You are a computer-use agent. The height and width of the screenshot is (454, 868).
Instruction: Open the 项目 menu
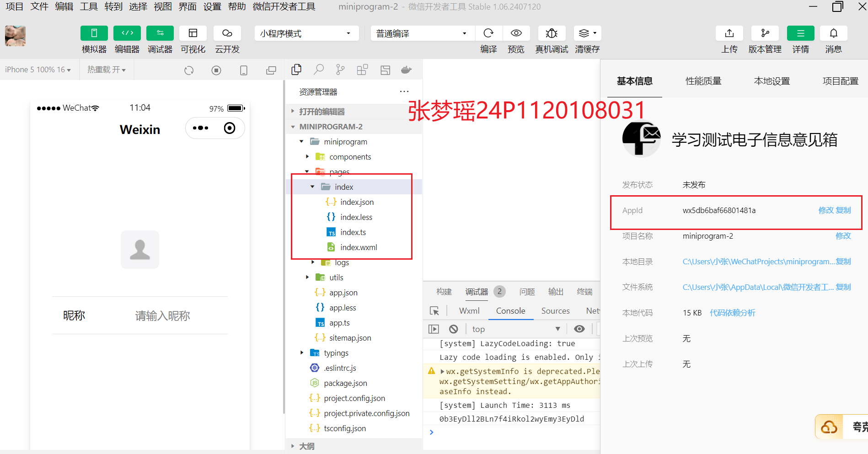coord(14,7)
